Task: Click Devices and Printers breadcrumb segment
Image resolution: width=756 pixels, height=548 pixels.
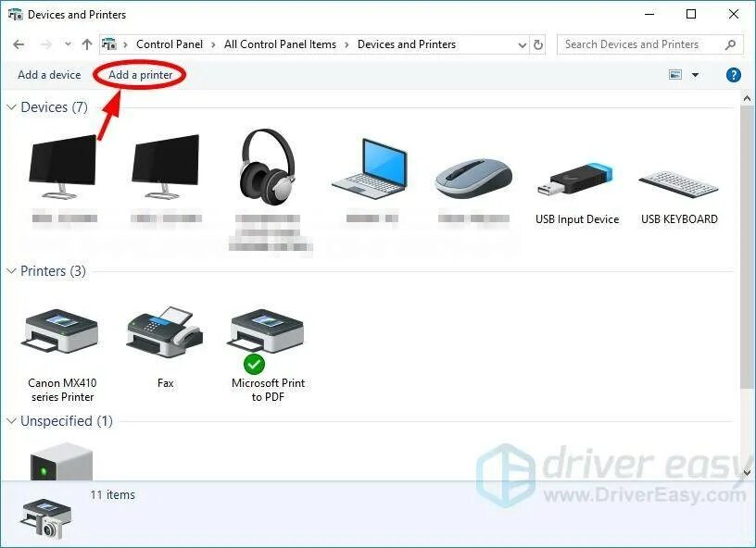Action: point(407,44)
